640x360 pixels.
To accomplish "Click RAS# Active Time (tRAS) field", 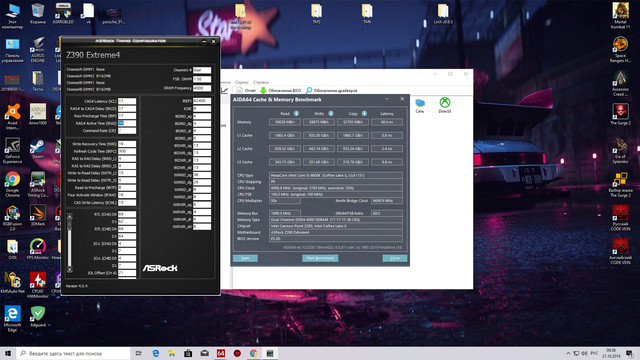I will pos(127,123).
